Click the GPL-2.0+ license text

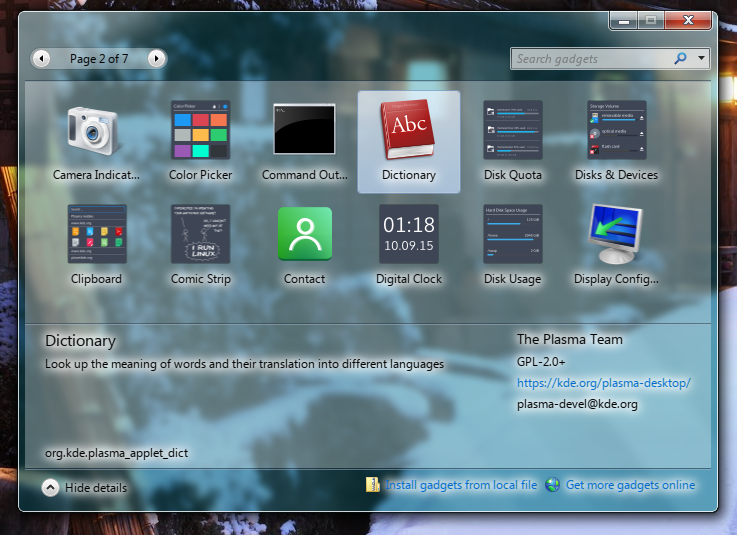pyautogui.click(x=541, y=362)
